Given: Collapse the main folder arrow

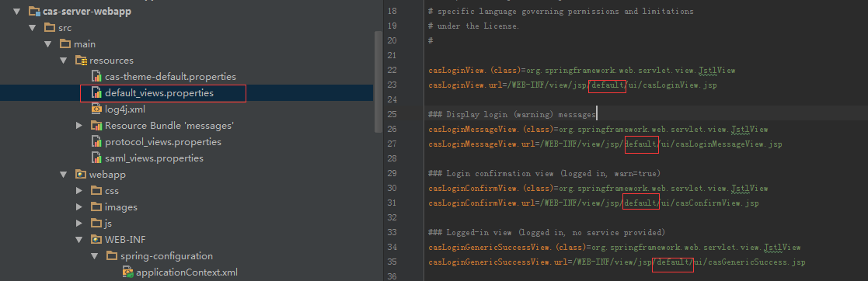Looking at the screenshot, I should (47, 43).
